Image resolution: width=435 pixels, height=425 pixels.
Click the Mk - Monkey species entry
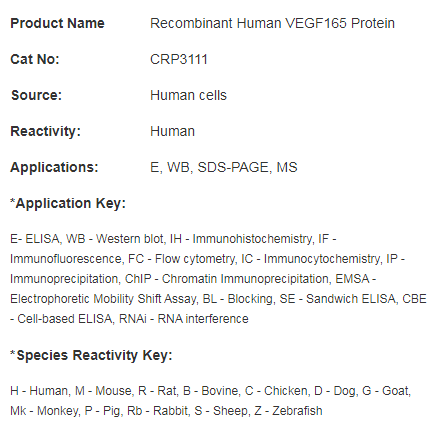45,411
